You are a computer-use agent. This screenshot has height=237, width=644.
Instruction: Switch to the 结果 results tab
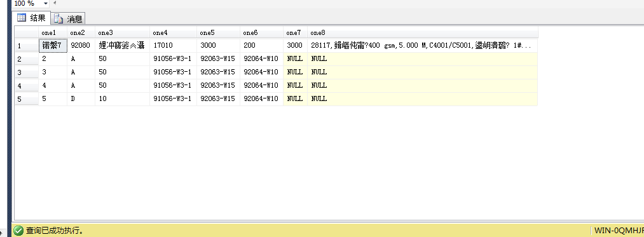pyautogui.click(x=32, y=18)
